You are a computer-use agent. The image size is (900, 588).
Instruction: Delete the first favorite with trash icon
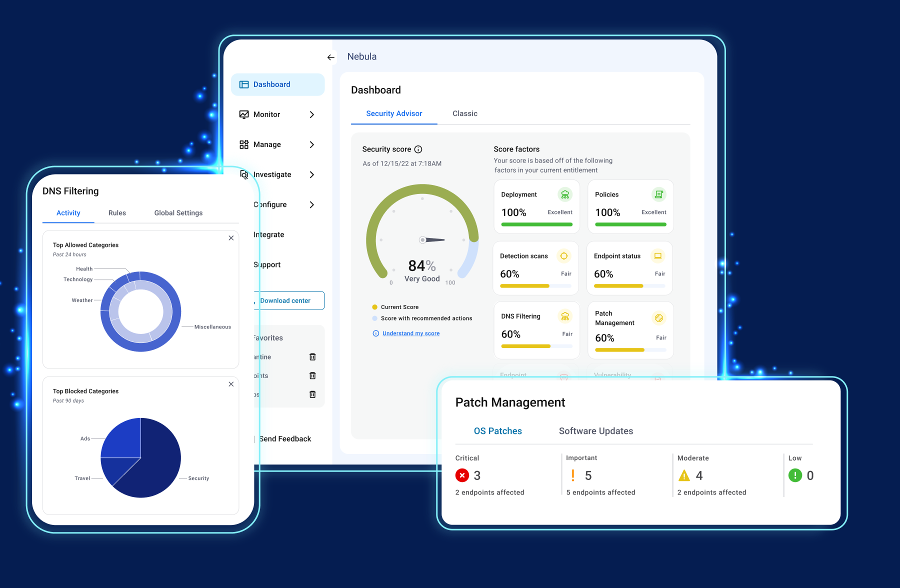(312, 357)
